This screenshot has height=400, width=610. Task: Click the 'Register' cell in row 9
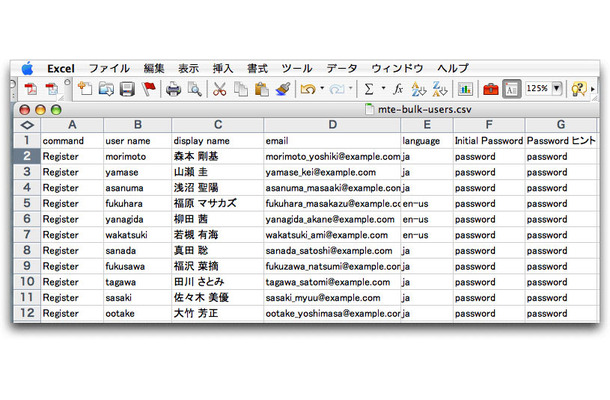point(72,266)
